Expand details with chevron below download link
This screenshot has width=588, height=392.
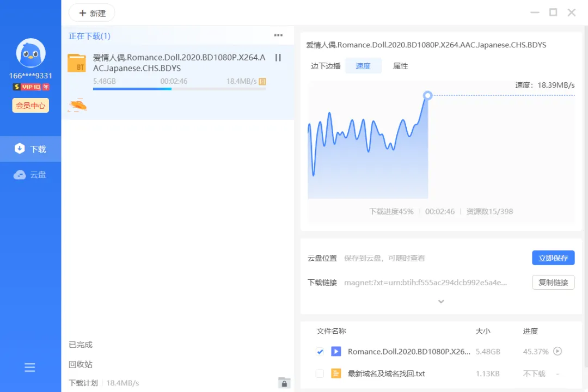(441, 302)
